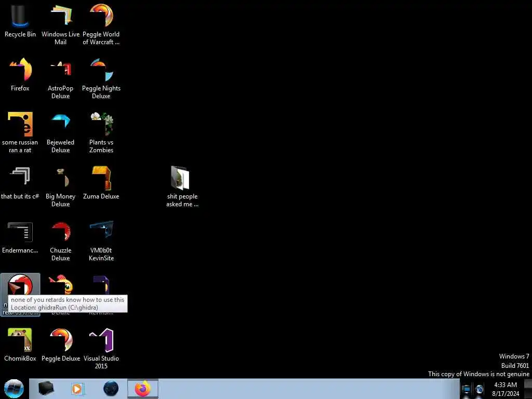Launch Windows Live Mail from the desktop

coord(60,24)
